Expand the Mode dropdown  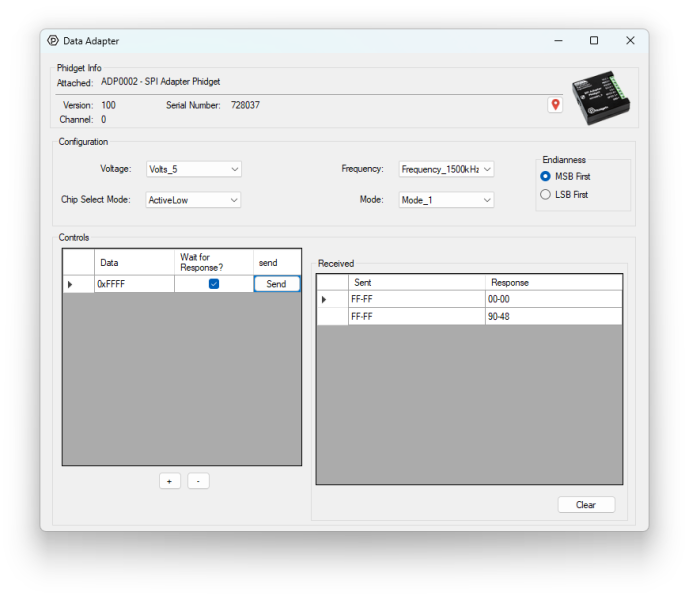[x=446, y=200]
